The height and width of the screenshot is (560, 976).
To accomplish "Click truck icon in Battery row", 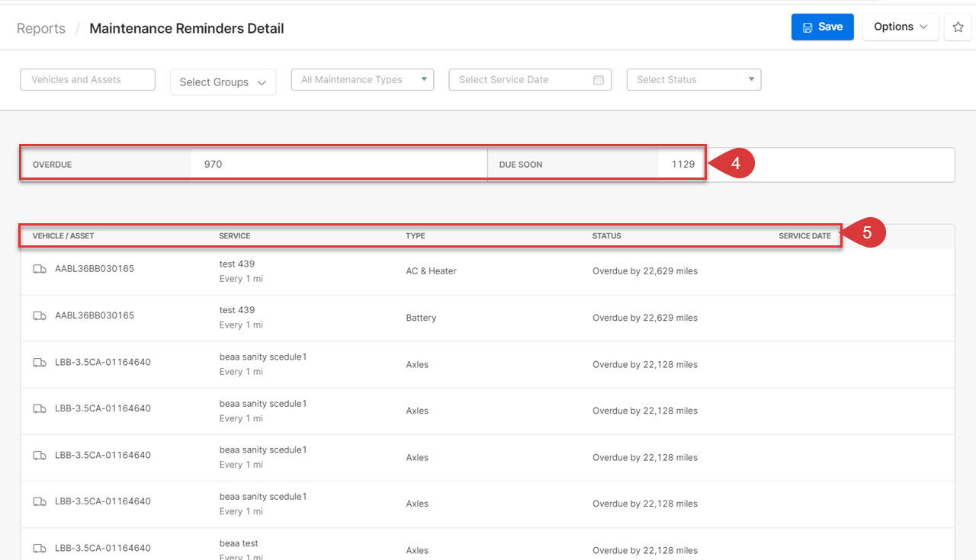I will pos(40,315).
